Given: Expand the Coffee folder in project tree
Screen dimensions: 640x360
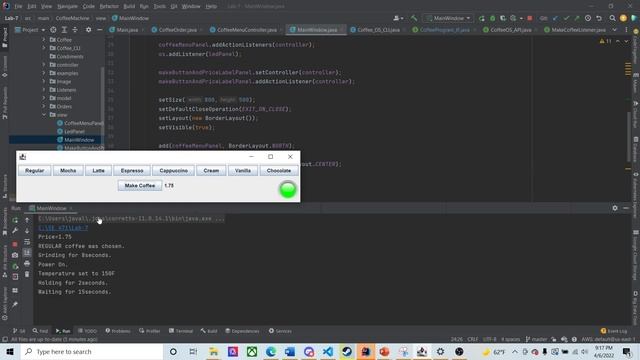Looking at the screenshot, I should [44, 40].
